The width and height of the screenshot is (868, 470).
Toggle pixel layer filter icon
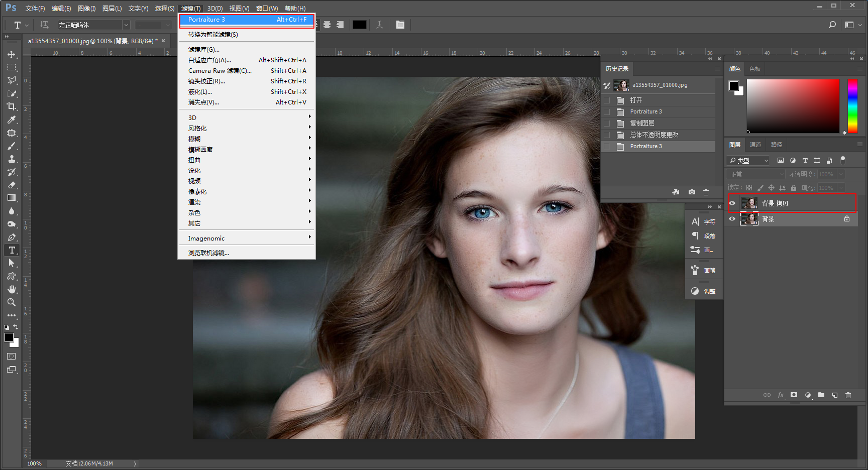(781, 161)
